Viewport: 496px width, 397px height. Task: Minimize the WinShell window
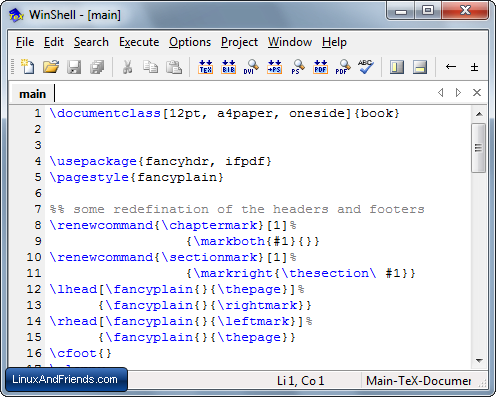pyautogui.click(x=401, y=11)
